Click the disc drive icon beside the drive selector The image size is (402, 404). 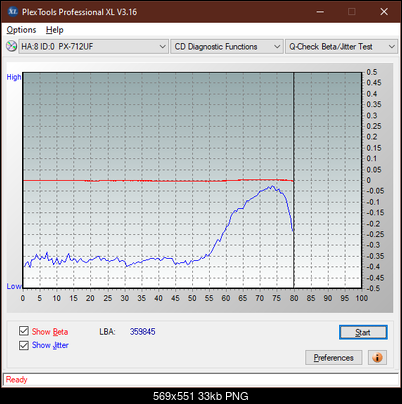(11, 46)
